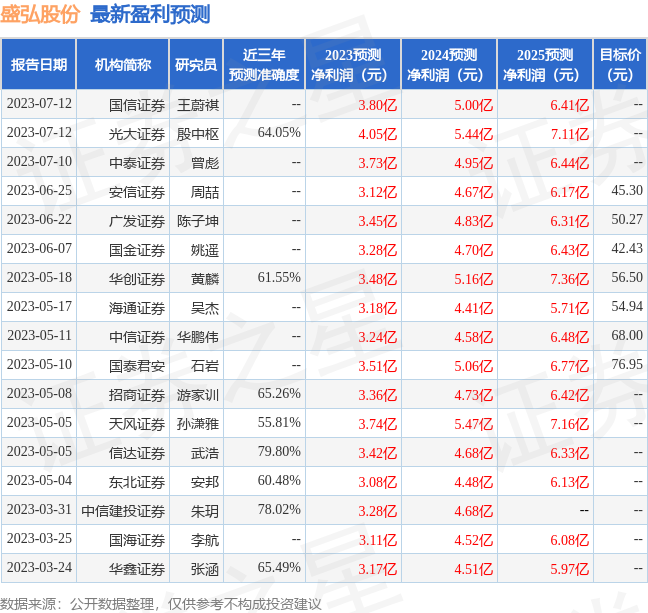Screen dimensions: 648x613
Task: Click researcher name 王蔚祺
Action: [198, 105]
